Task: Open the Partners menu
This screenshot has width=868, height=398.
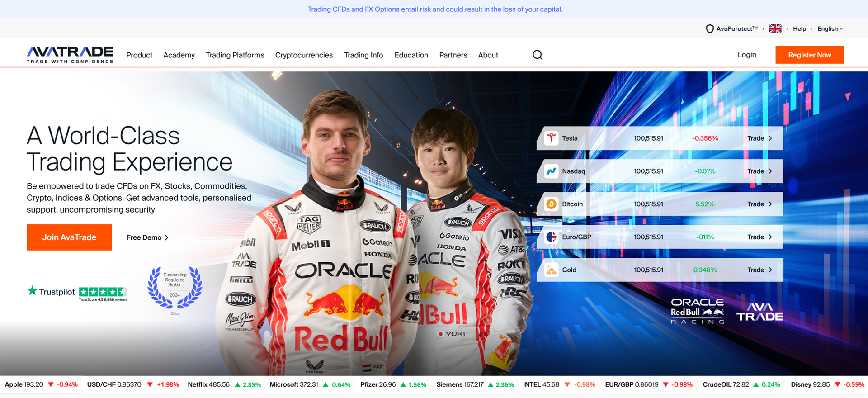Action: click(453, 55)
